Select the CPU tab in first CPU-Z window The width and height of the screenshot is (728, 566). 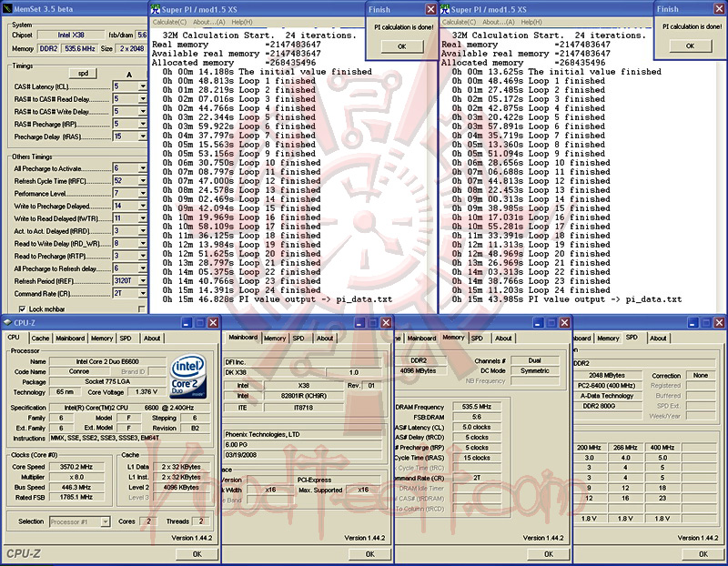point(14,338)
